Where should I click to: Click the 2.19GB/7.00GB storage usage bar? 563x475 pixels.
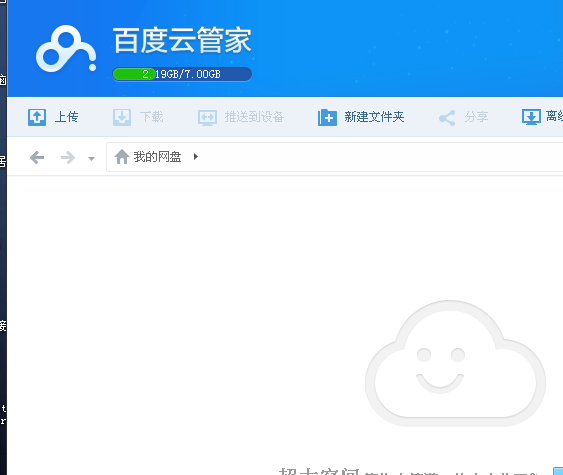pos(182,74)
